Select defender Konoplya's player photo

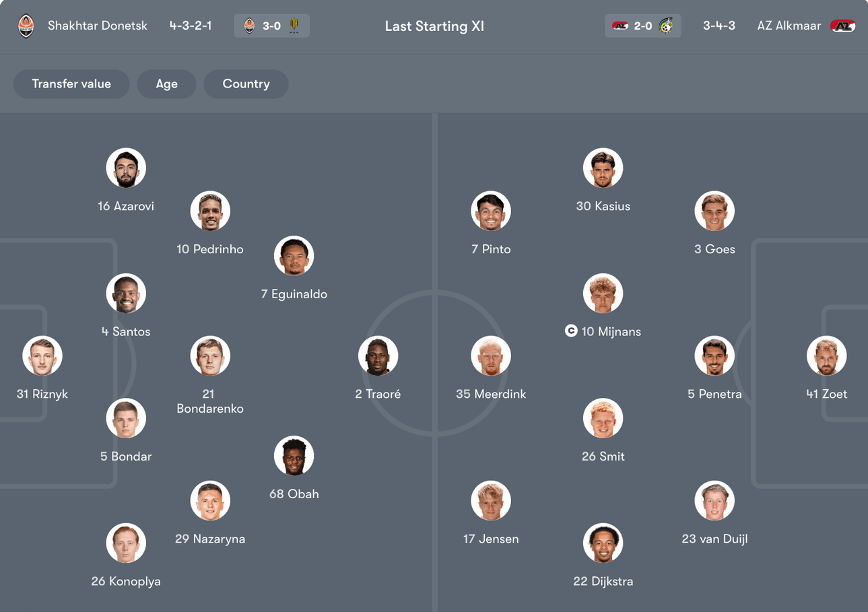pos(126,543)
